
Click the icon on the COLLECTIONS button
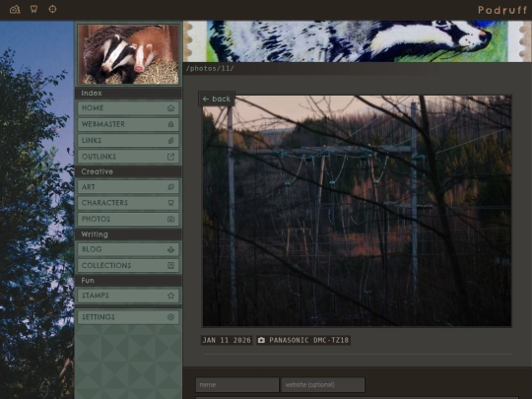coord(170,265)
